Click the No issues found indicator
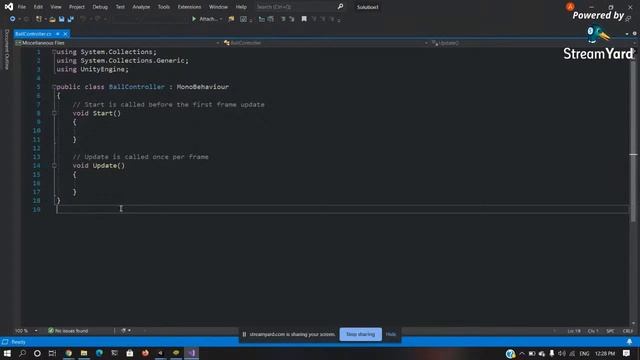The height and width of the screenshot is (360, 640). coord(68,331)
